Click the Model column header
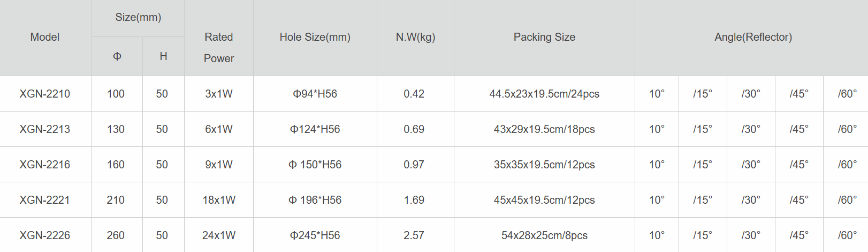The height and width of the screenshot is (252, 868). tap(45, 37)
